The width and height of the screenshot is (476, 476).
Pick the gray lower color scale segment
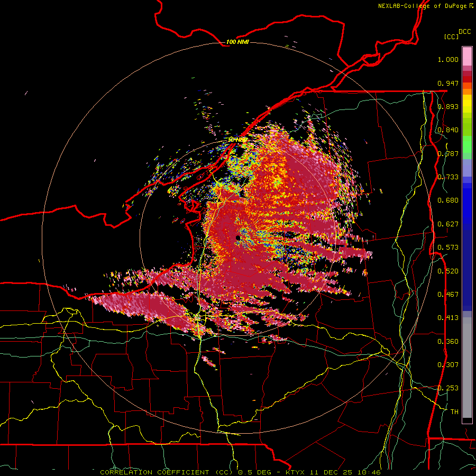point(467,368)
